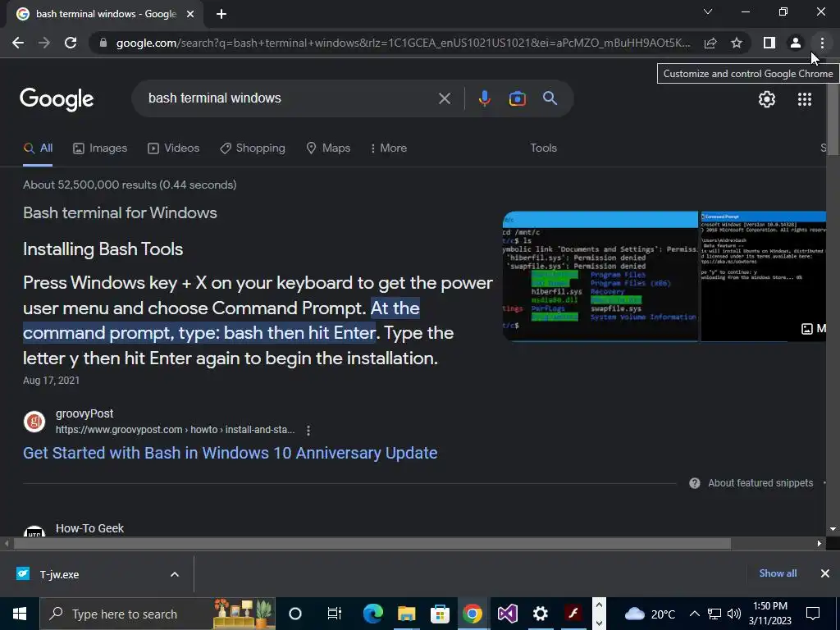
Task: Select the All results tab
Action: click(x=38, y=148)
